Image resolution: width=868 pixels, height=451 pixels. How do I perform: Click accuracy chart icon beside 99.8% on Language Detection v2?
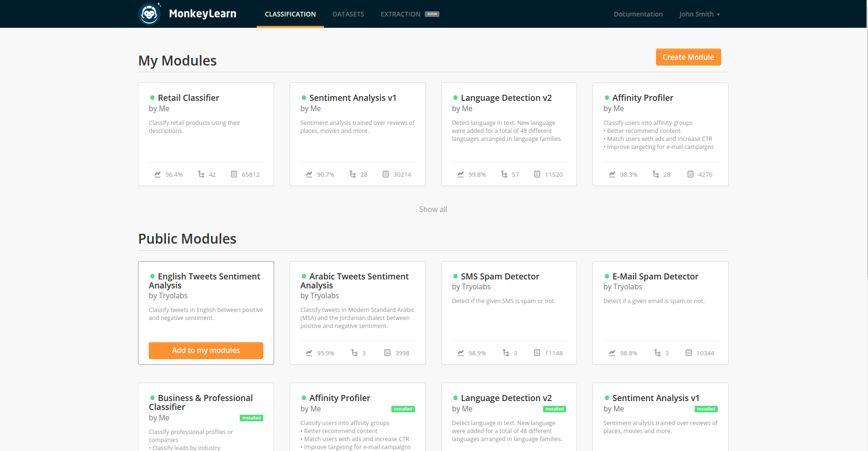(x=461, y=174)
